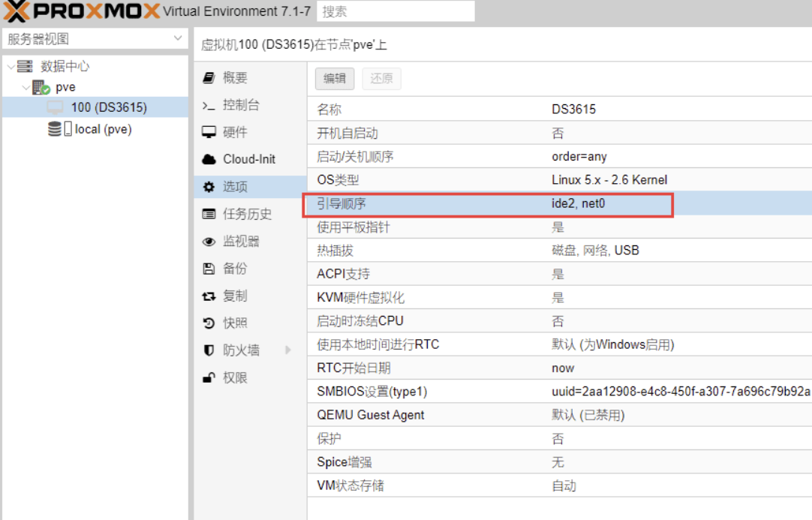Image resolution: width=812 pixels, height=520 pixels.
Task: Click the 权限 unlock icon
Action: (209, 377)
